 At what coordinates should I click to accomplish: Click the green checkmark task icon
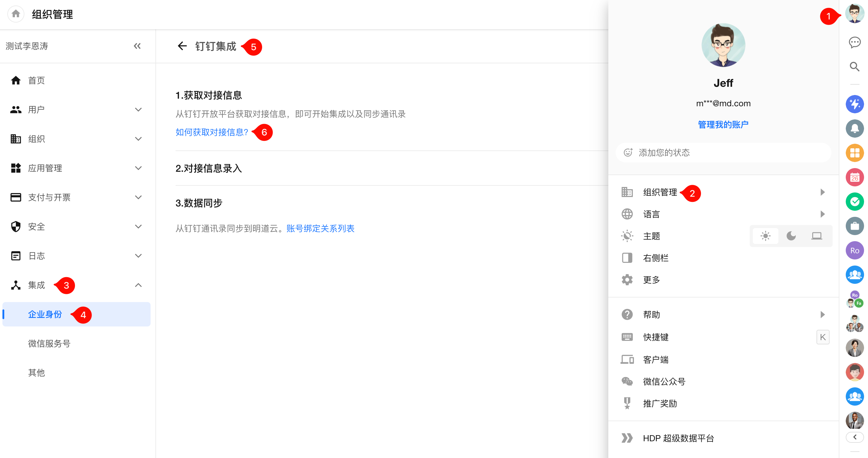854,202
